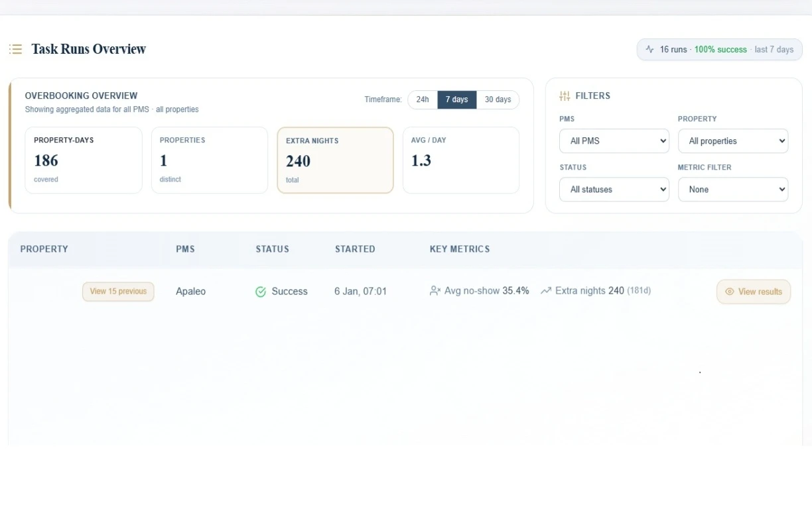Click the eye icon inside View results
Screen dimensions: 812x509
729,291
